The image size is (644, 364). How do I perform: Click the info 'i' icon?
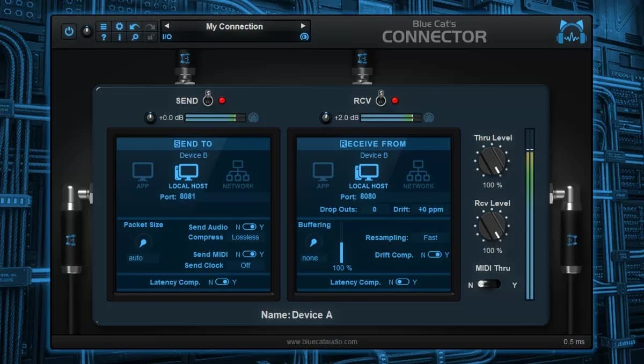[x=119, y=37]
